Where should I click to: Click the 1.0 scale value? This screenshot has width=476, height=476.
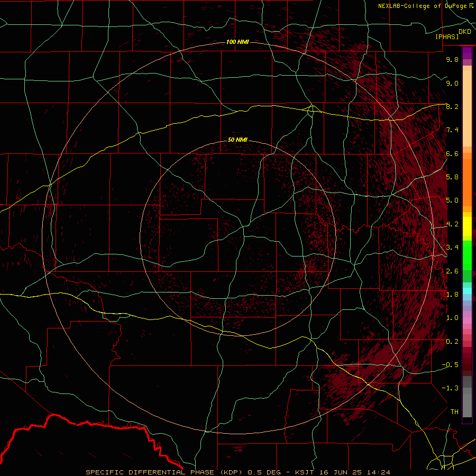point(452,318)
